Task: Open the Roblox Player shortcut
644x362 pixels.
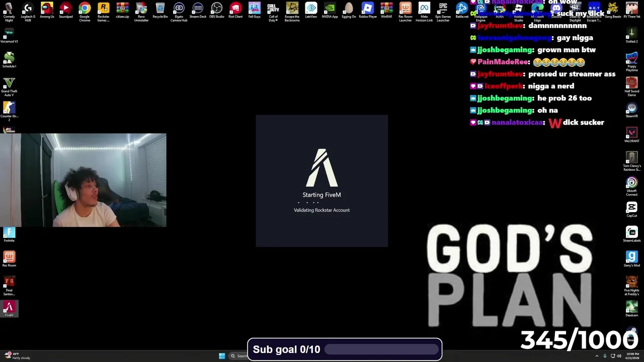Action: 367,11
